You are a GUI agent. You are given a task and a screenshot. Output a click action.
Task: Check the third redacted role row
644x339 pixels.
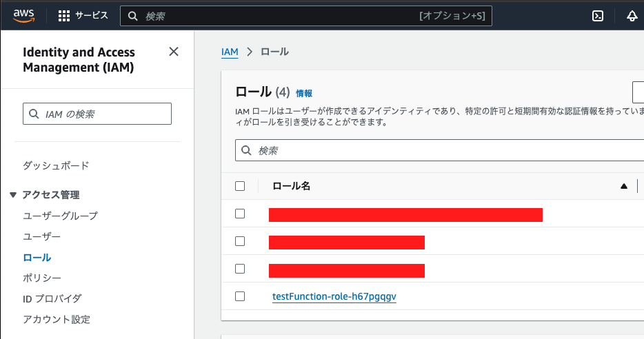(x=240, y=269)
